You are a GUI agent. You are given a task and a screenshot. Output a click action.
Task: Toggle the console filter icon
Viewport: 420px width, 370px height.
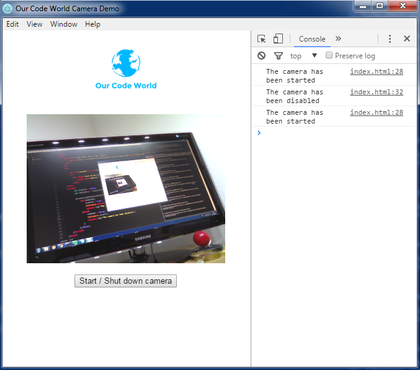click(278, 56)
